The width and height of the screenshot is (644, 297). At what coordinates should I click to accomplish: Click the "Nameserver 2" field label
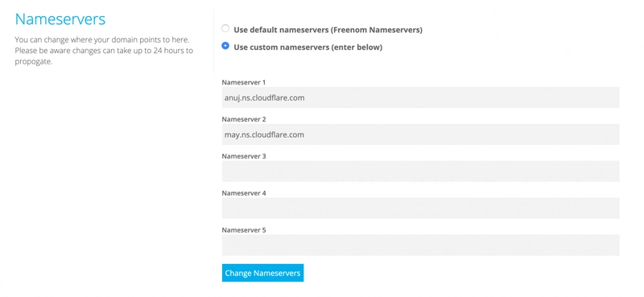tap(244, 119)
